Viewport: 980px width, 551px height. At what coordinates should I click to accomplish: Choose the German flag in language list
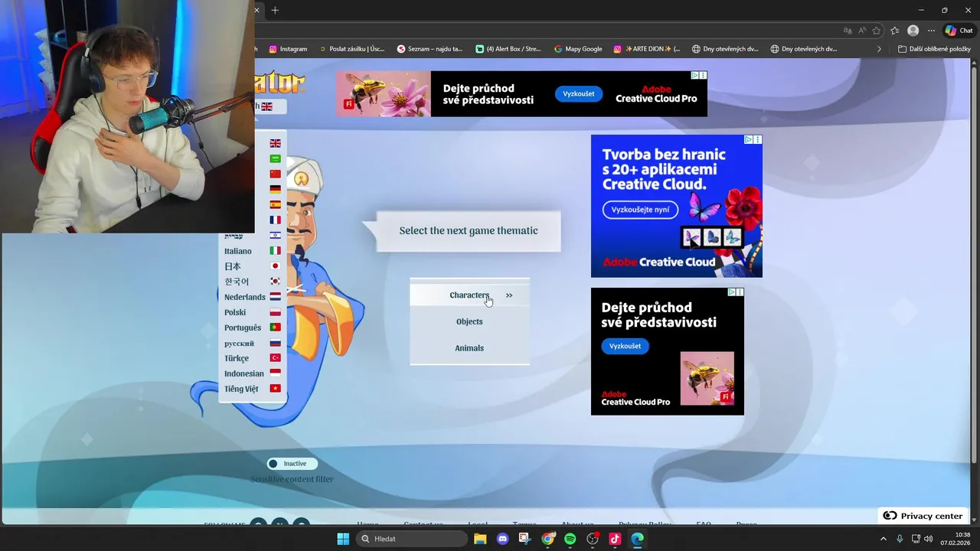tap(275, 189)
